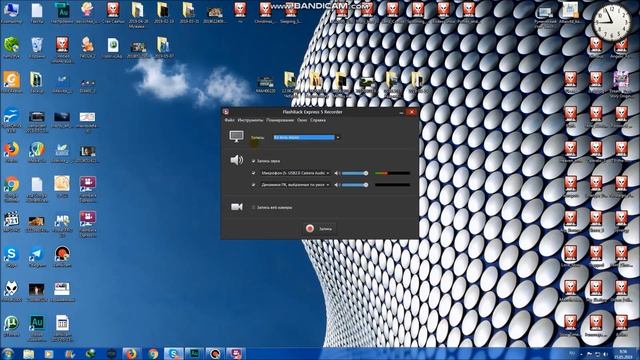Mute the PC speakers via its speaker icon
640x360 pixels.
click(337, 185)
